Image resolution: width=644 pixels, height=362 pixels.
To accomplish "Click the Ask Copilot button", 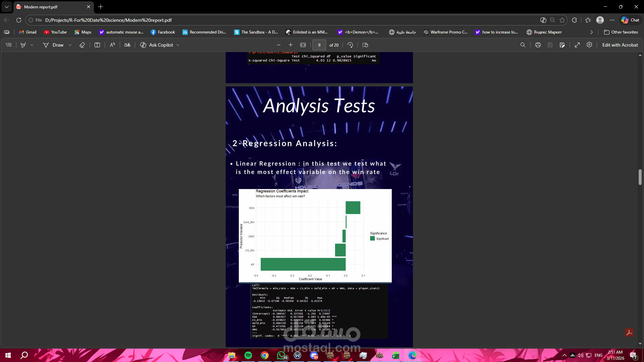I will pyautogui.click(x=157, y=45).
